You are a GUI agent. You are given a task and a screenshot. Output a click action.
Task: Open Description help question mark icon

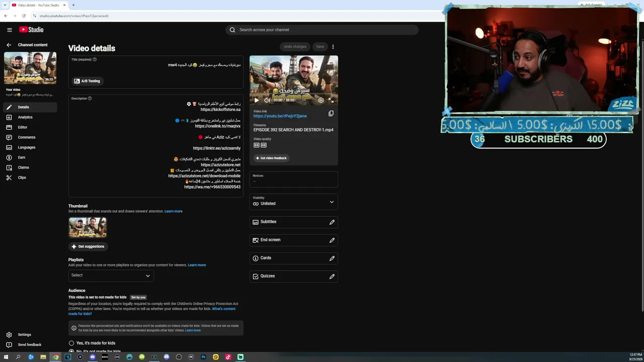[90, 99]
